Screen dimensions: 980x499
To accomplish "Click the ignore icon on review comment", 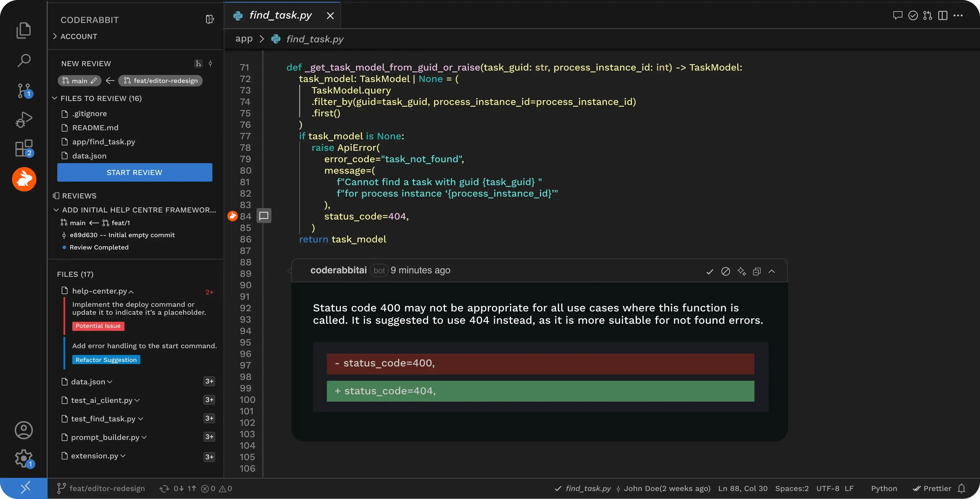I will 726,271.
